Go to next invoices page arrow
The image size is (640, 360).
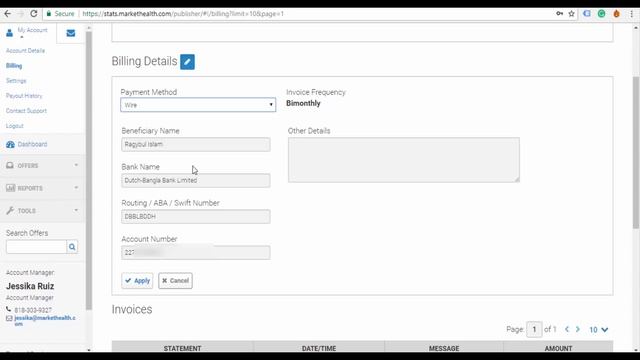click(x=578, y=329)
